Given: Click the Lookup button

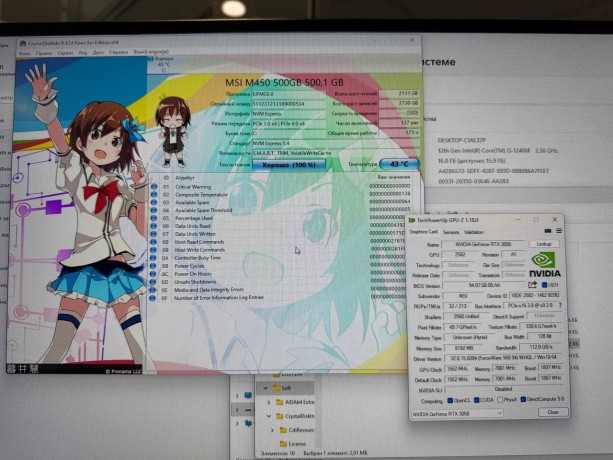Looking at the screenshot, I should (x=544, y=243).
